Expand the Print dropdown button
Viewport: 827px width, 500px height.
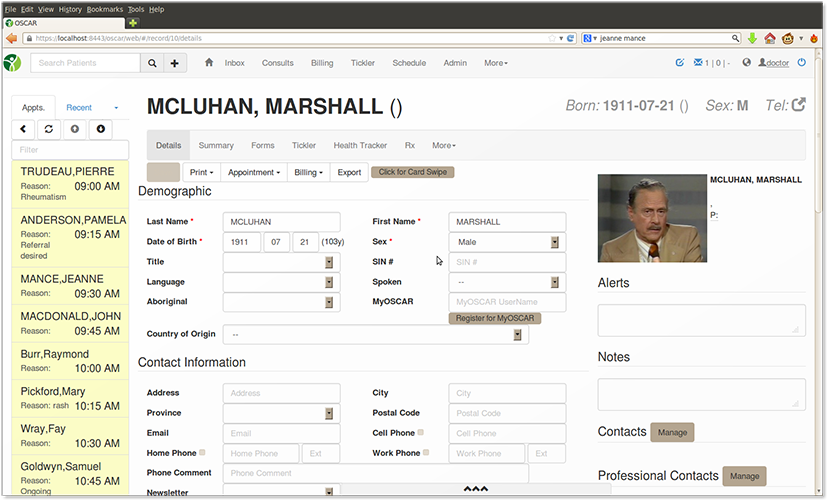point(201,172)
